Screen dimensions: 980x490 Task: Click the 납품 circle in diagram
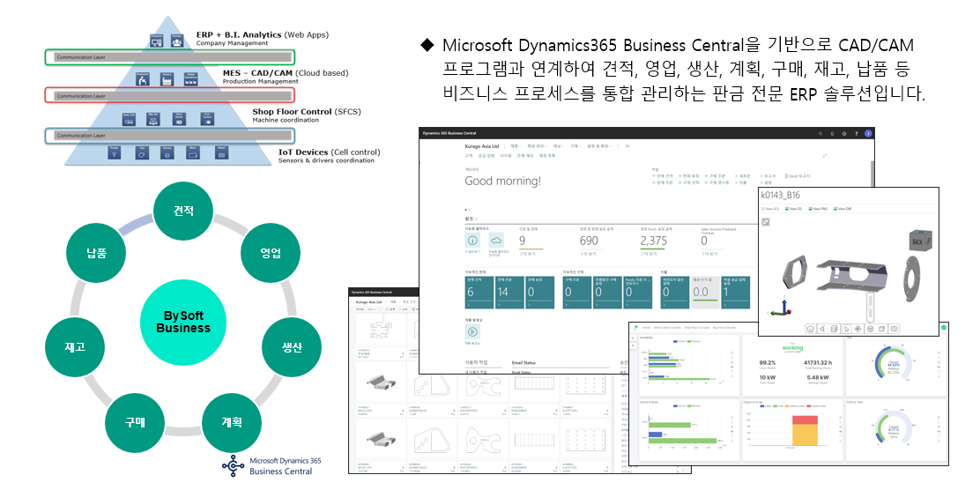(x=96, y=253)
